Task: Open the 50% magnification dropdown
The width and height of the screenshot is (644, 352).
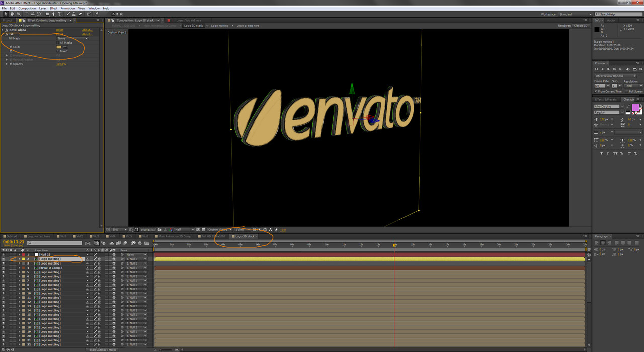Action: pos(119,229)
